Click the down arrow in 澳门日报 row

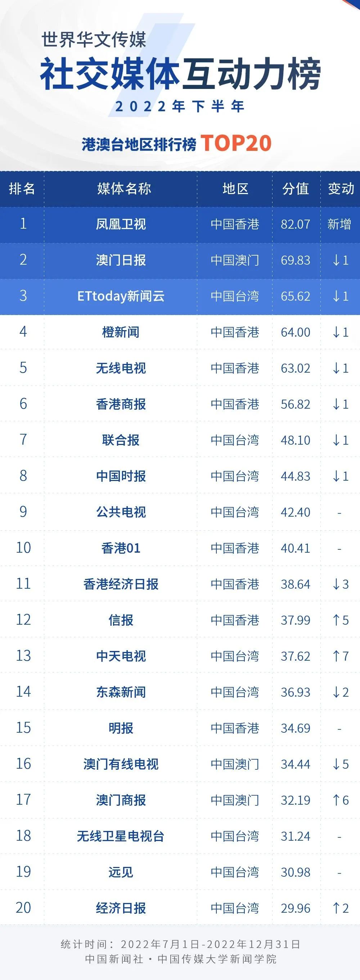[336, 260]
